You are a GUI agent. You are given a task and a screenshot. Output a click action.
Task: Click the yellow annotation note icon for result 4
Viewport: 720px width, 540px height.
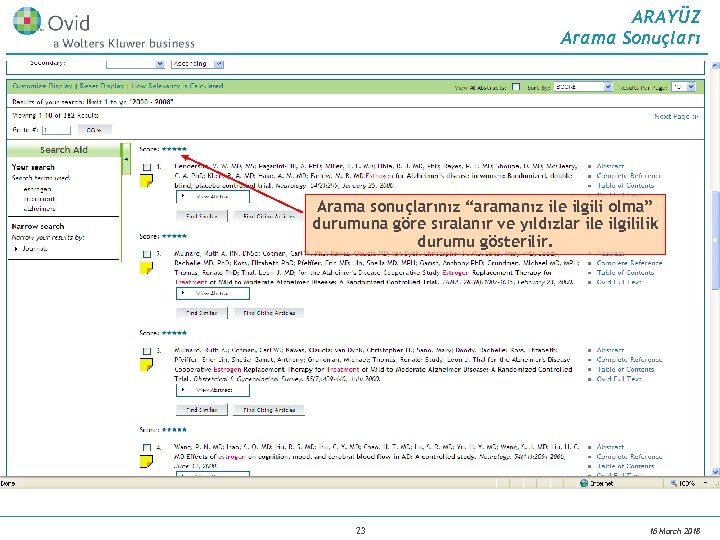click(146, 461)
